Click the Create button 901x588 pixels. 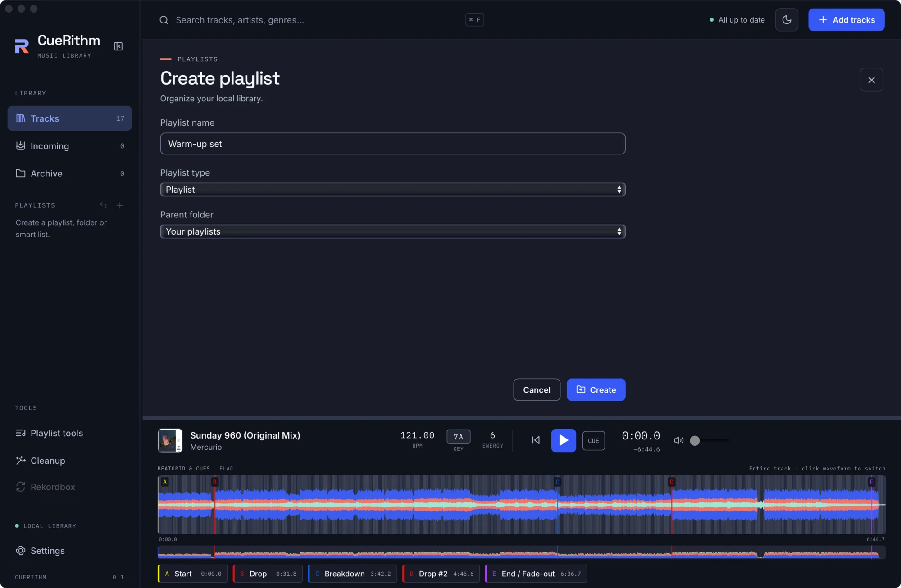tap(596, 390)
